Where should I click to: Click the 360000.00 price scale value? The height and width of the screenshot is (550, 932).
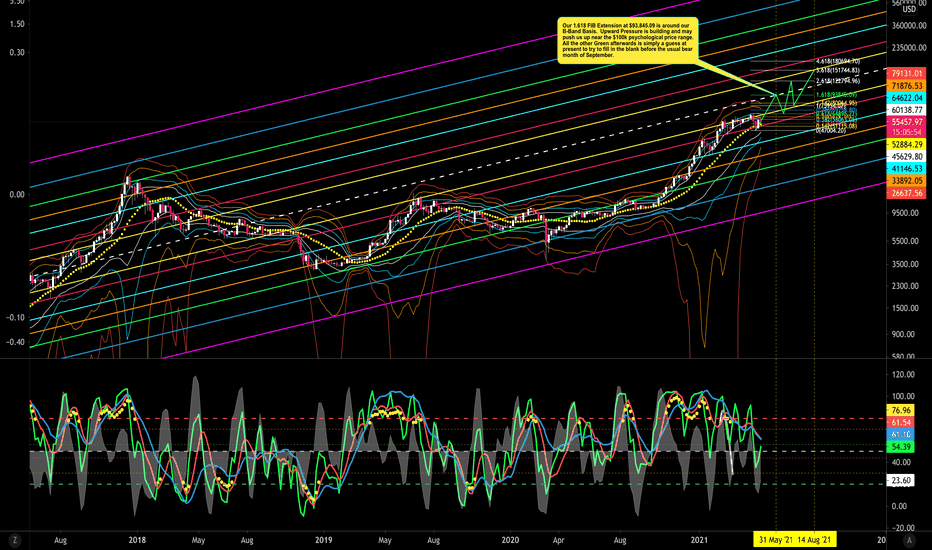(x=908, y=26)
